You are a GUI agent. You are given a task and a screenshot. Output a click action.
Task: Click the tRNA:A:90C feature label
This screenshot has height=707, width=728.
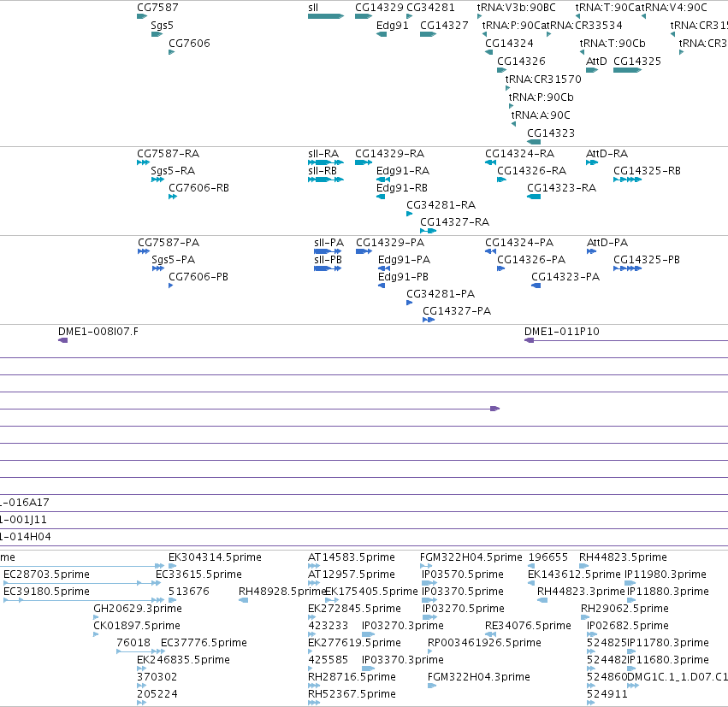(x=541, y=115)
